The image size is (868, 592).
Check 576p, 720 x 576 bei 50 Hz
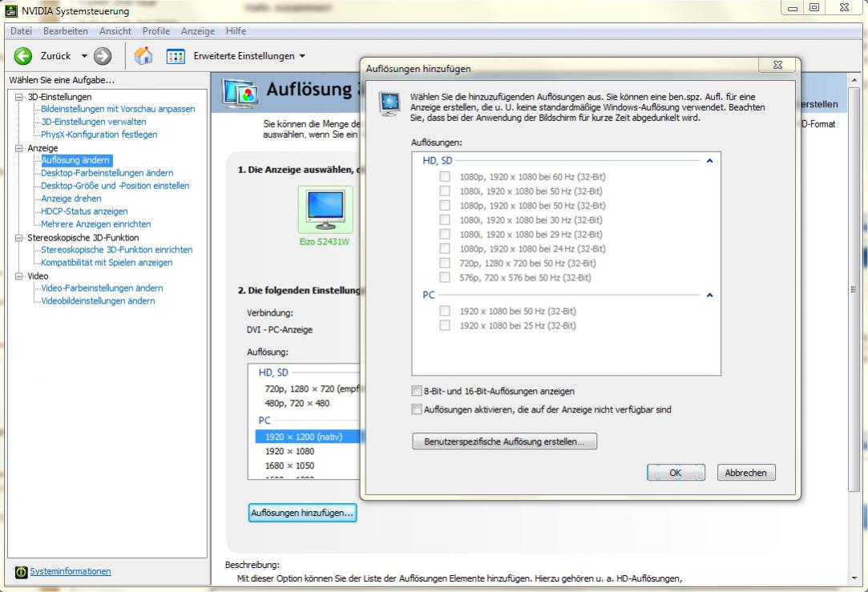point(445,277)
